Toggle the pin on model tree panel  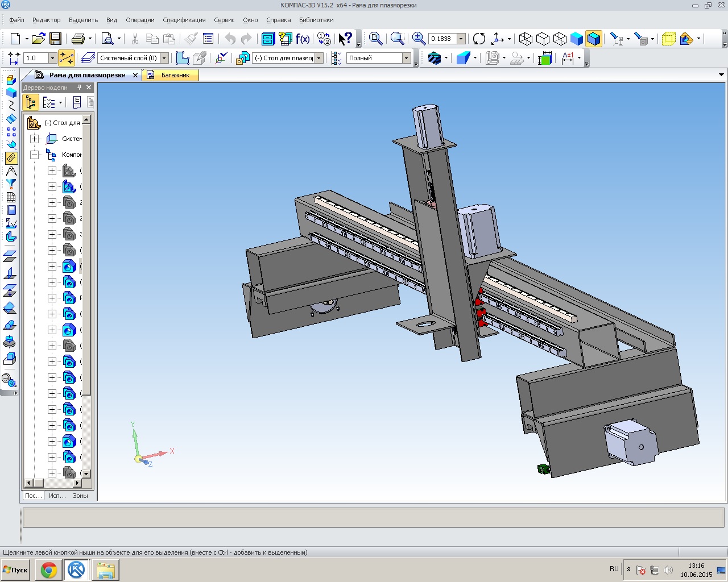click(80, 88)
